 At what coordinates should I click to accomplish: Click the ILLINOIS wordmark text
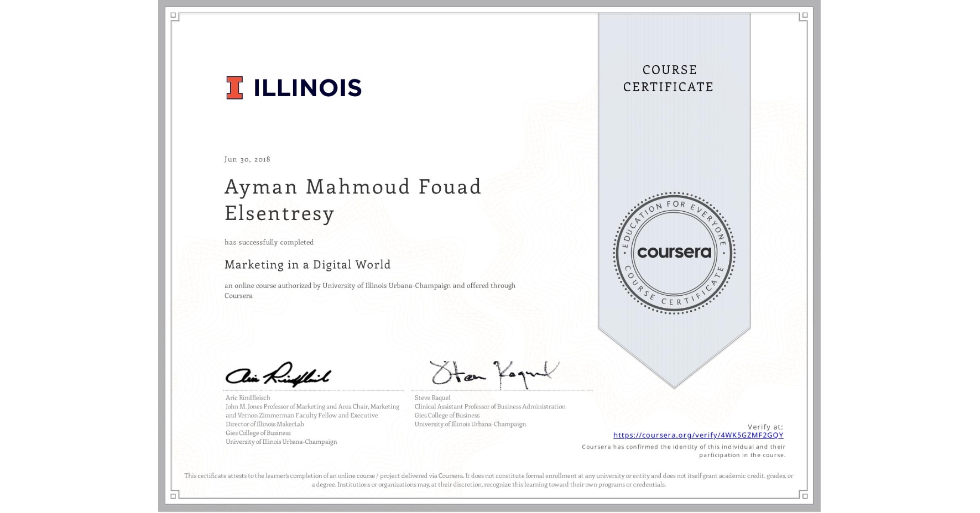(x=307, y=88)
